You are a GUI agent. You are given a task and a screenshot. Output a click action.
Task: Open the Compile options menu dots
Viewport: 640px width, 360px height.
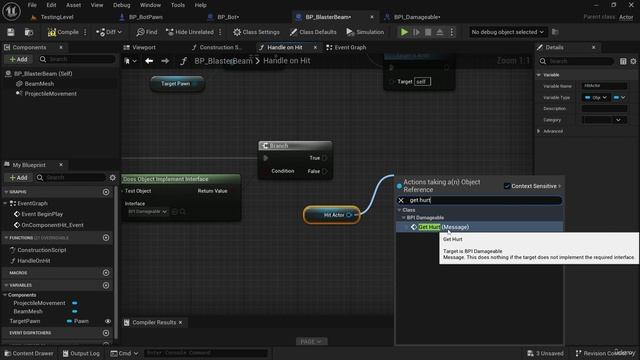(85, 32)
